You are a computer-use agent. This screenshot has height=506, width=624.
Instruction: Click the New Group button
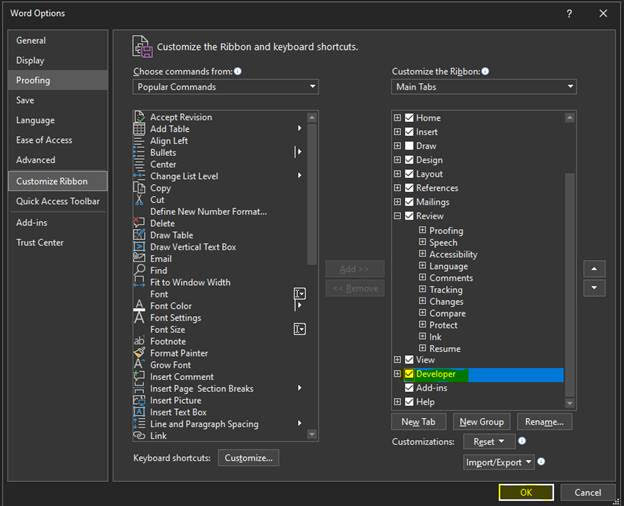coord(482,422)
